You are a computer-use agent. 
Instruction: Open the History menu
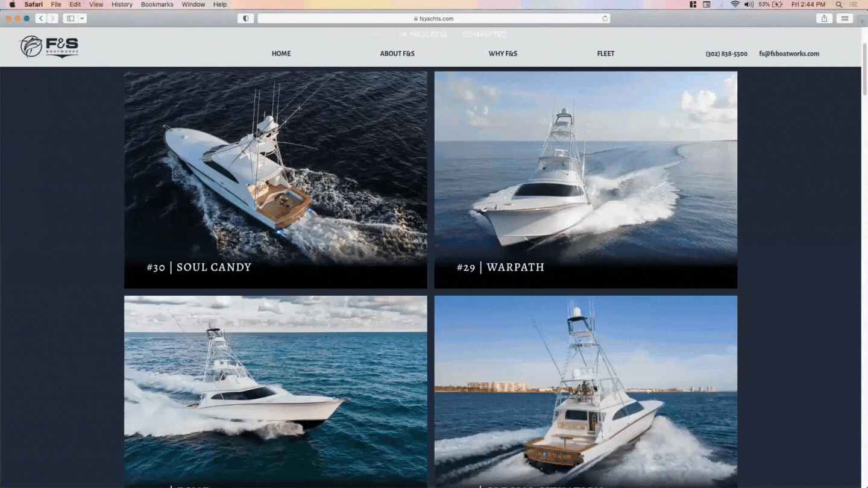pos(122,4)
